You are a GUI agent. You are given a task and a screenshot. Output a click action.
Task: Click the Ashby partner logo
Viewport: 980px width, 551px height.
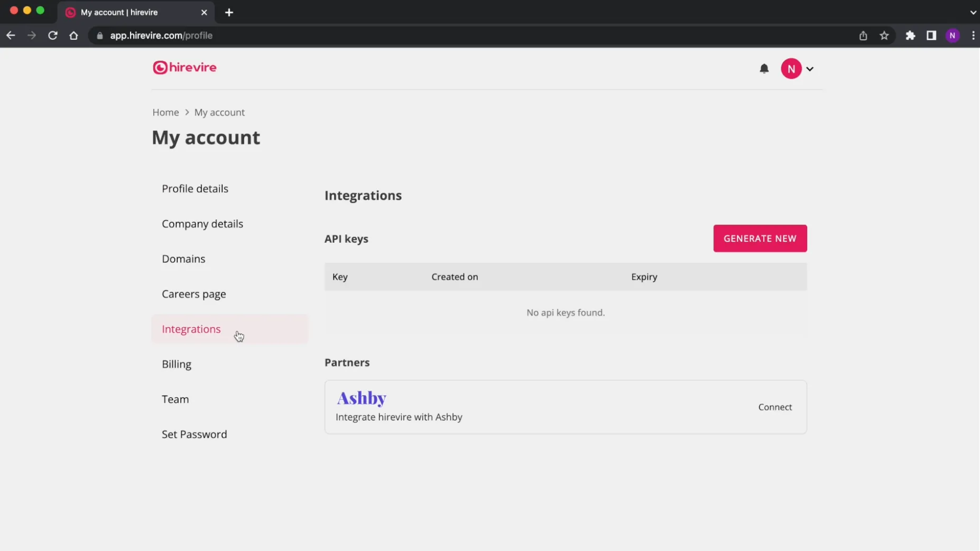(362, 398)
